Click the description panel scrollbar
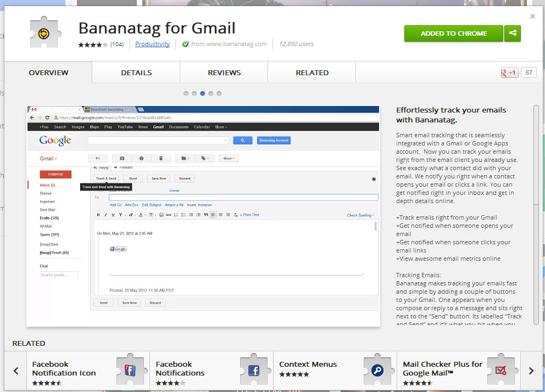 pos(536,154)
